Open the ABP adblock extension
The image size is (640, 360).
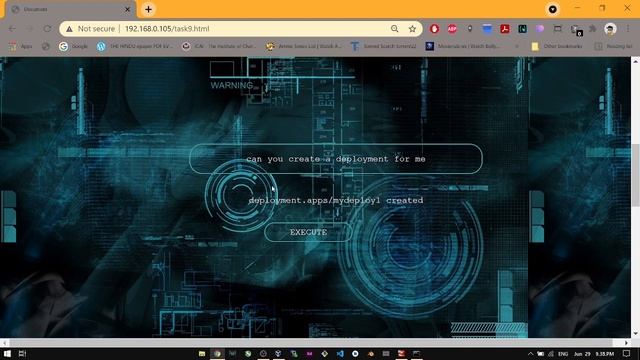452,29
